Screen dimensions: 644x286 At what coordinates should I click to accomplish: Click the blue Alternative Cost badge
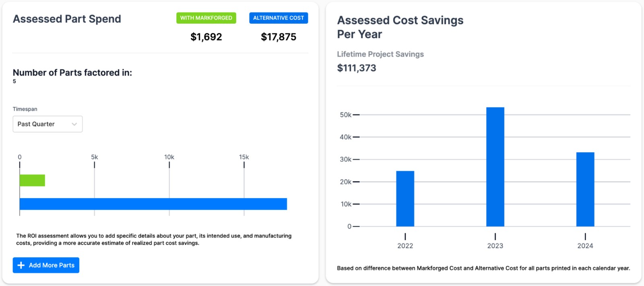pyautogui.click(x=279, y=18)
